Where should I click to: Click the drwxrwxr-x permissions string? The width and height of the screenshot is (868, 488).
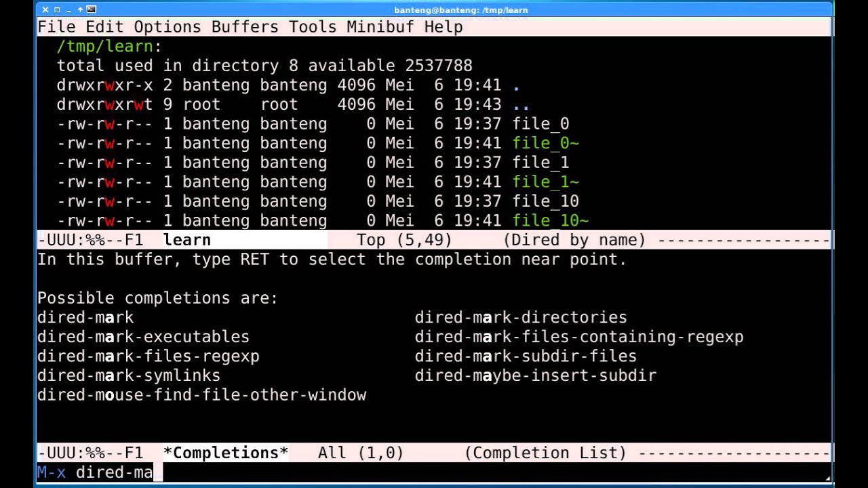(x=104, y=85)
